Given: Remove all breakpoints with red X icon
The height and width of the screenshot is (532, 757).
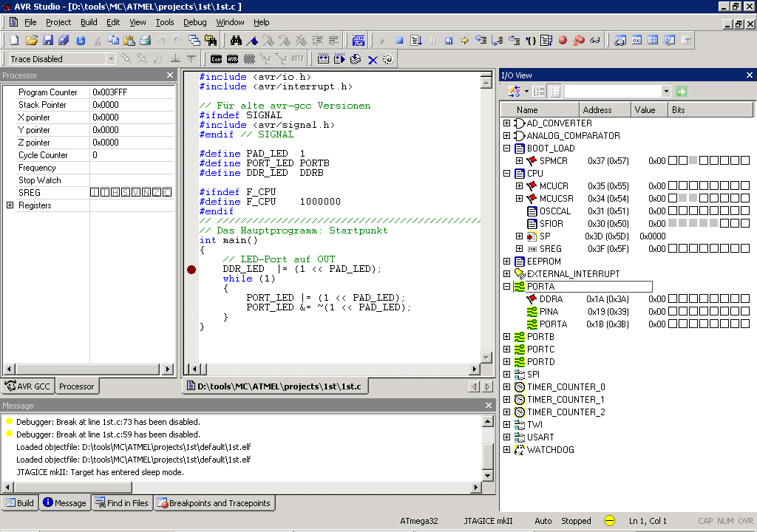Looking at the screenshot, I should 579,41.
